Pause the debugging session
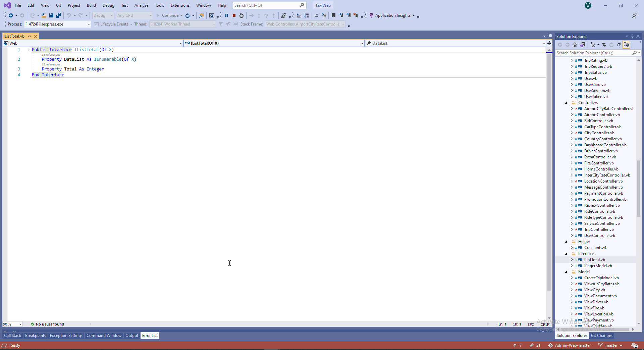644x350 pixels. [227, 15]
